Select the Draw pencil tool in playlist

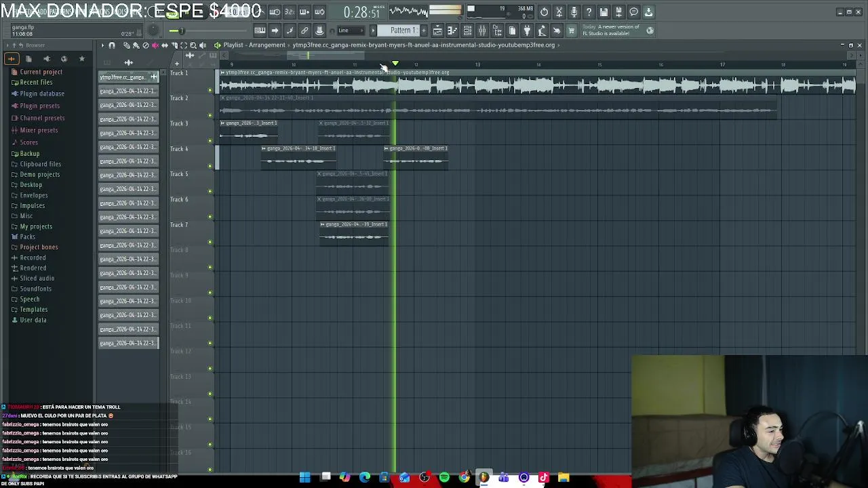126,45
